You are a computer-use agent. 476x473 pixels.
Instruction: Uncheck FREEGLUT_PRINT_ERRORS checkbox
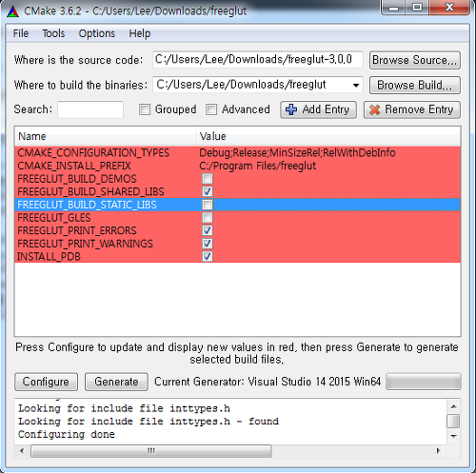[x=208, y=230]
